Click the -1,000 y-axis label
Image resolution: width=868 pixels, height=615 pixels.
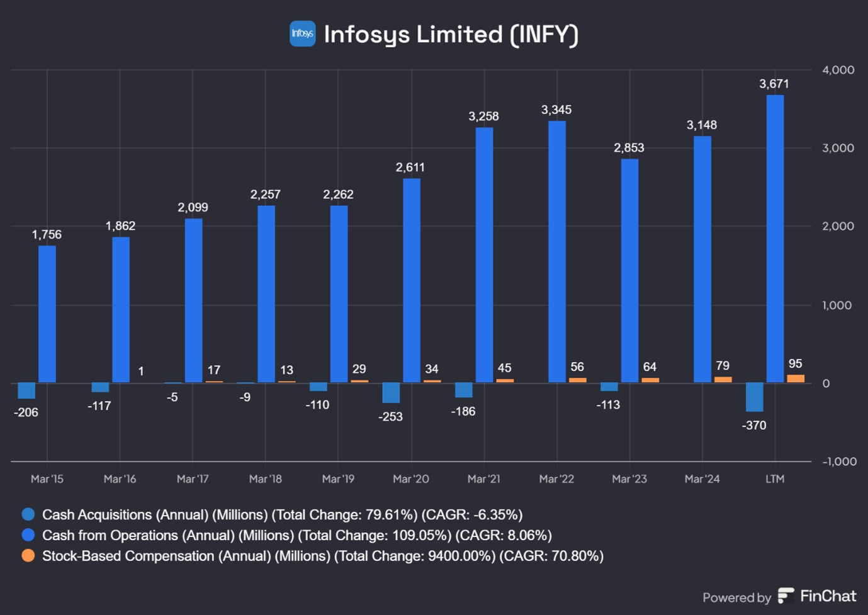(840, 461)
